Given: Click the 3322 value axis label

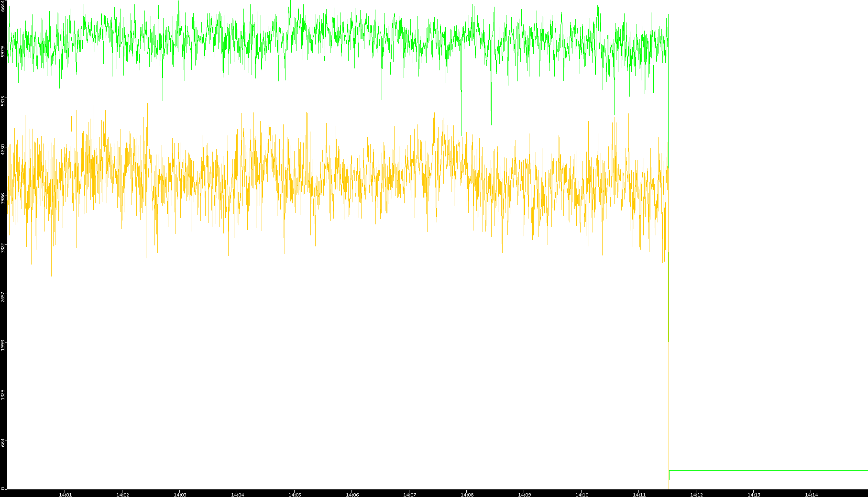Looking at the screenshot, I should (3, 248).
